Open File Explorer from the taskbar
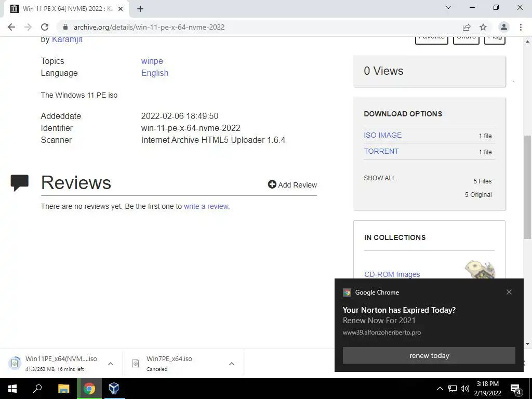Image resolution: width=532 pixels, height=399 pixels. coord(63,389)
